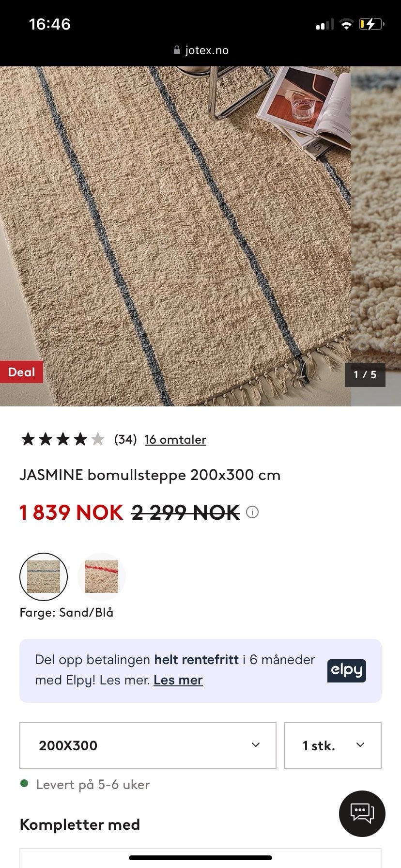Viewport: 401px width, 868px height.
Task: Tap the Elpy logo badge
Action: pyautogui.click(x=346, y=671)
